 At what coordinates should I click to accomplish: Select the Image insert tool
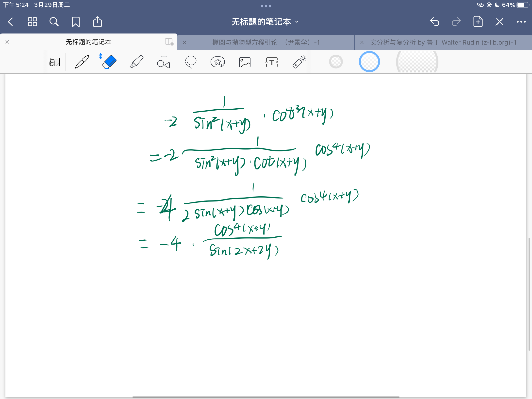(245, 62)
